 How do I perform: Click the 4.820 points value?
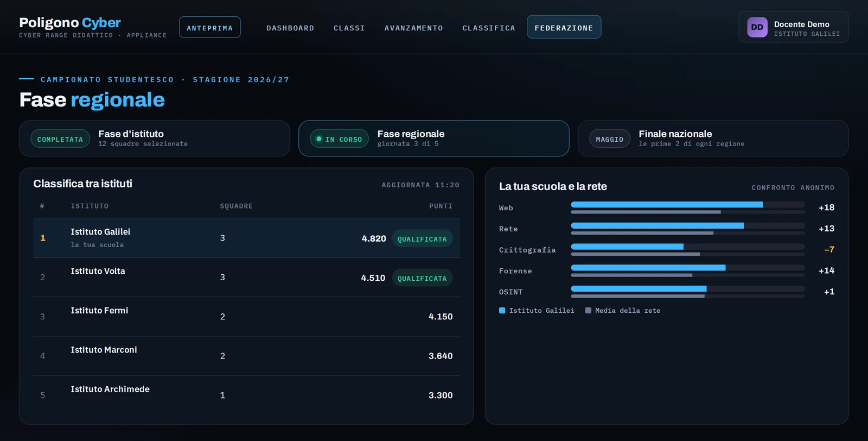[374, 238]
